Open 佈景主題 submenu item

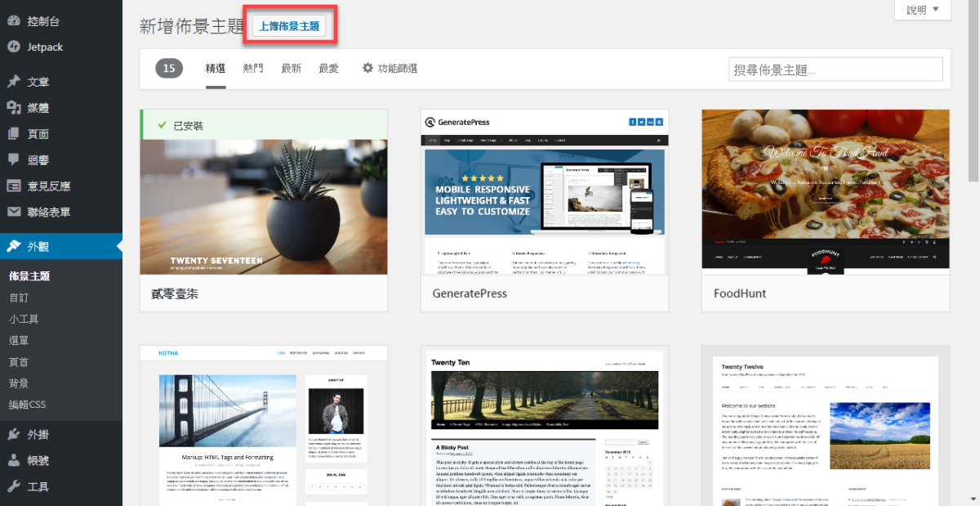(x=29, y=276)
